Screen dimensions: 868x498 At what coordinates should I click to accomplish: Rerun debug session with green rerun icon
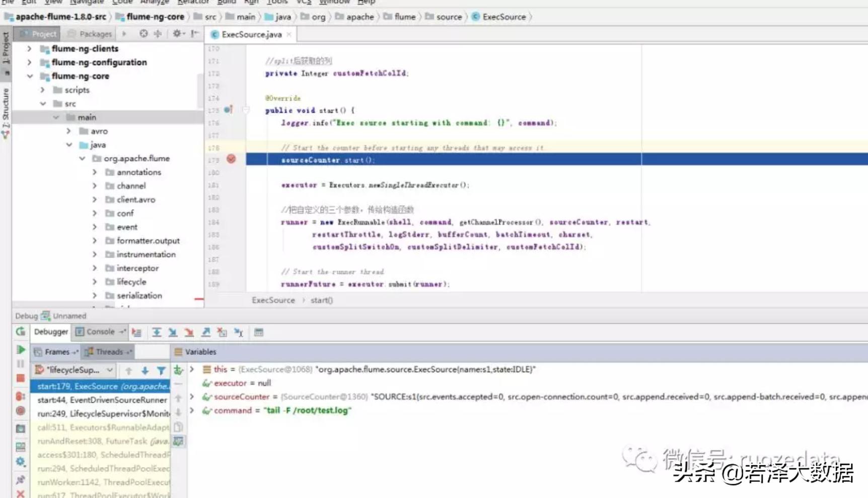[x=21, y=331]
